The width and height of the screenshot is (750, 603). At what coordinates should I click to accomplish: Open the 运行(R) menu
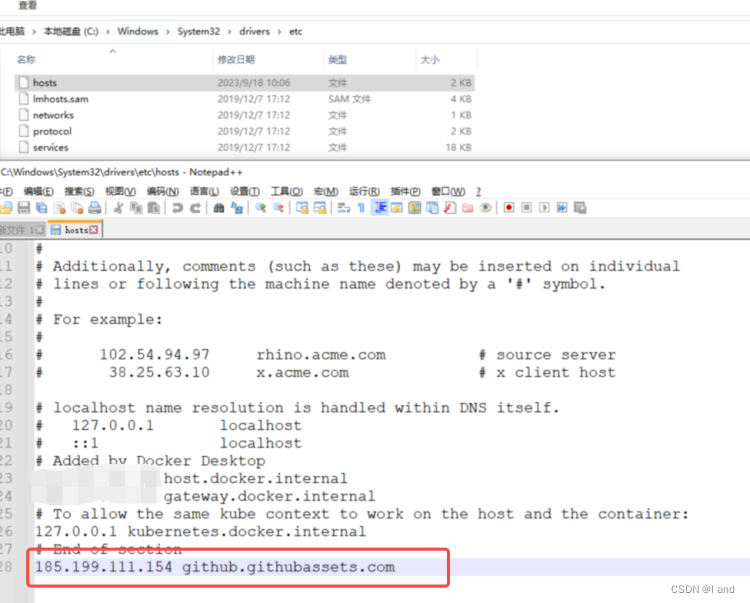click(364, 191)
